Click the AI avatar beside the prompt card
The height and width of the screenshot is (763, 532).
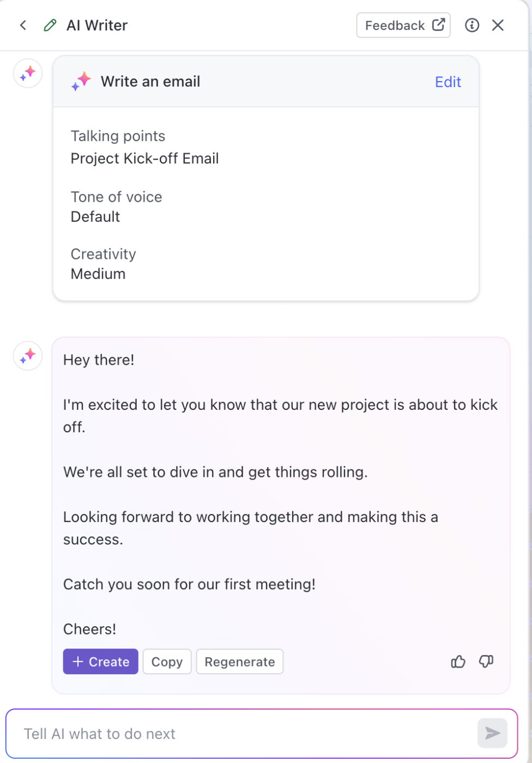tap(28, 73)
